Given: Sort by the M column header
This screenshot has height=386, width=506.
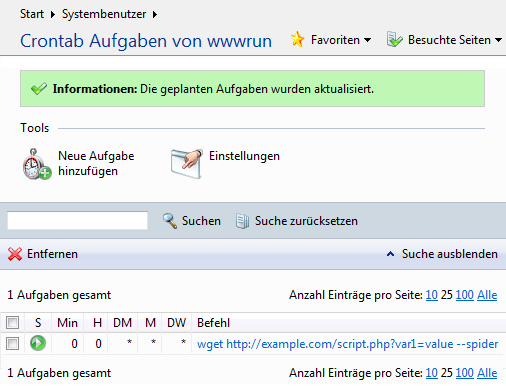Looking at the screenshot, I should 150,323.
